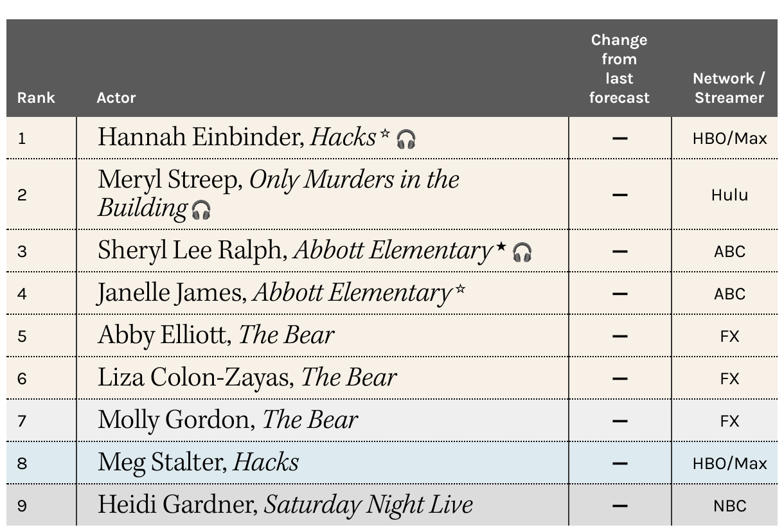Open Meryl Streep, Only Murders entry
Viewport: 784px width, 532px height.
[278, 193]
